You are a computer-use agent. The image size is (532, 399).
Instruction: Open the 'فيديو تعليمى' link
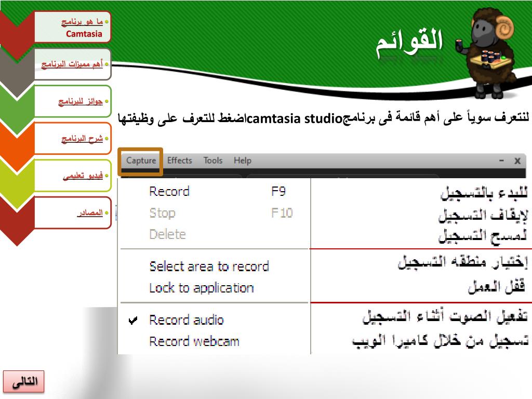pos(83,175)
